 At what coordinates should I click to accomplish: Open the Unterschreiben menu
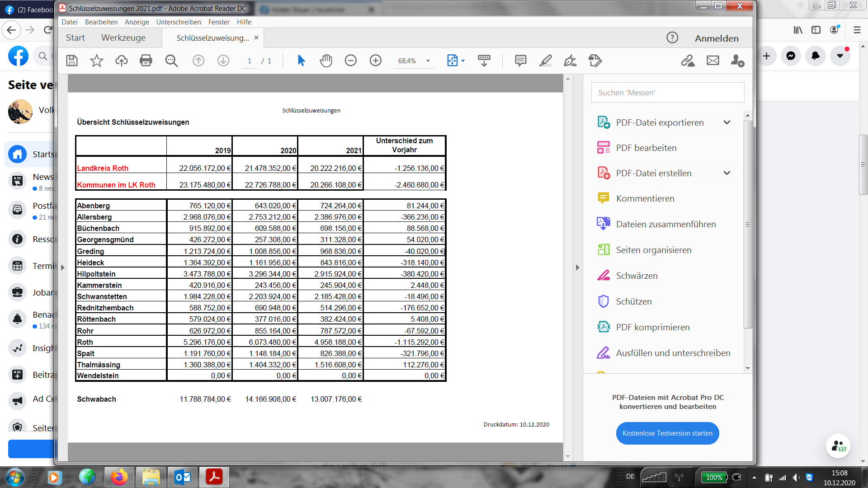179,22
